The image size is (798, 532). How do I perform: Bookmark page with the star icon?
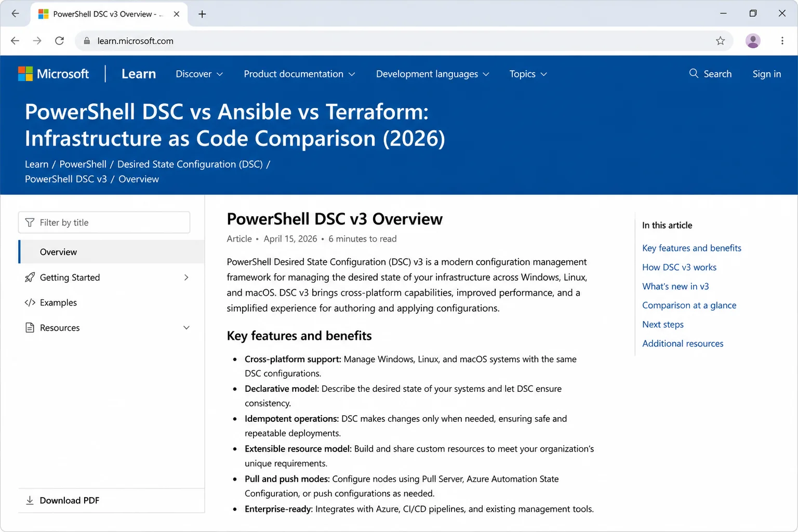(x=720, y=41)
